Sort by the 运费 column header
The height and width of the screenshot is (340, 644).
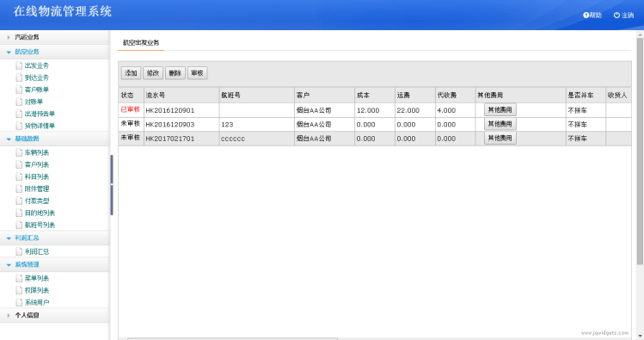point(415,95)
